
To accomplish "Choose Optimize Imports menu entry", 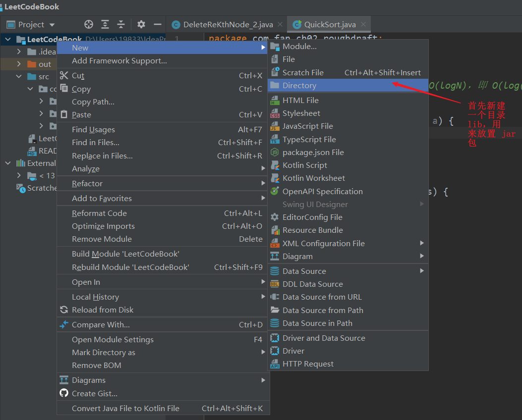I will [163, 226].
